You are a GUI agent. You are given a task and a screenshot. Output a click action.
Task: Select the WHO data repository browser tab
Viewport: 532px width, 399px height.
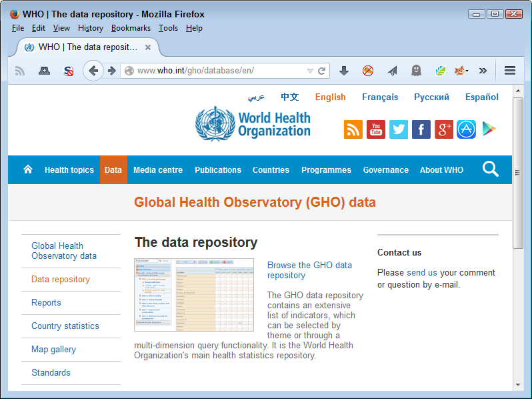[87, 47]
